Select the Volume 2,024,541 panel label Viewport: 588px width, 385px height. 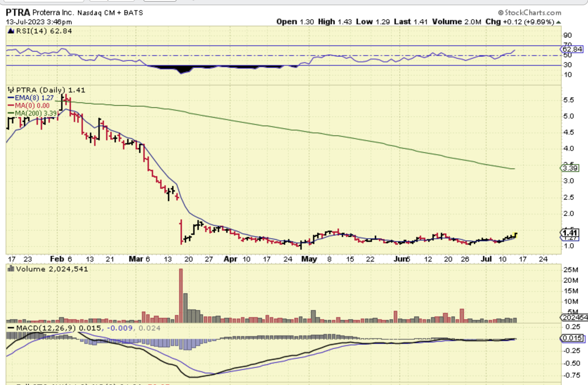click(x=52, y=269)
